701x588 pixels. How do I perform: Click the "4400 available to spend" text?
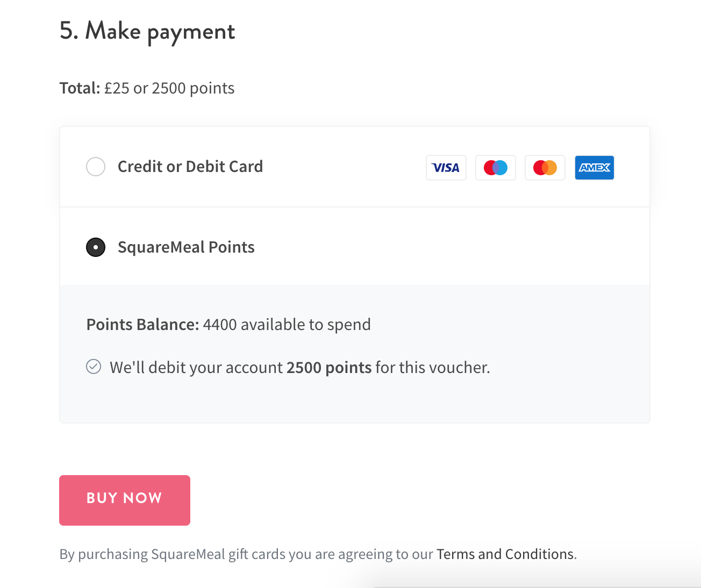(287, 325)
